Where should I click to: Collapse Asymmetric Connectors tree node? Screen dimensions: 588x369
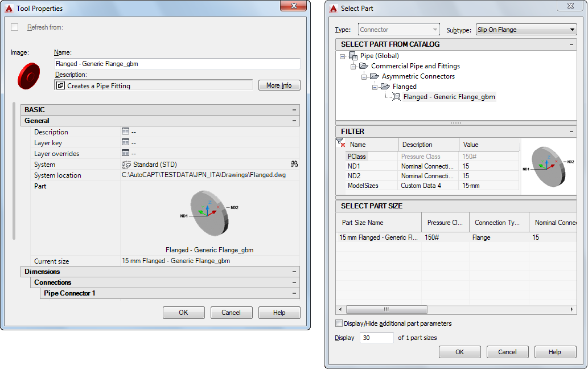pos(364,77)
